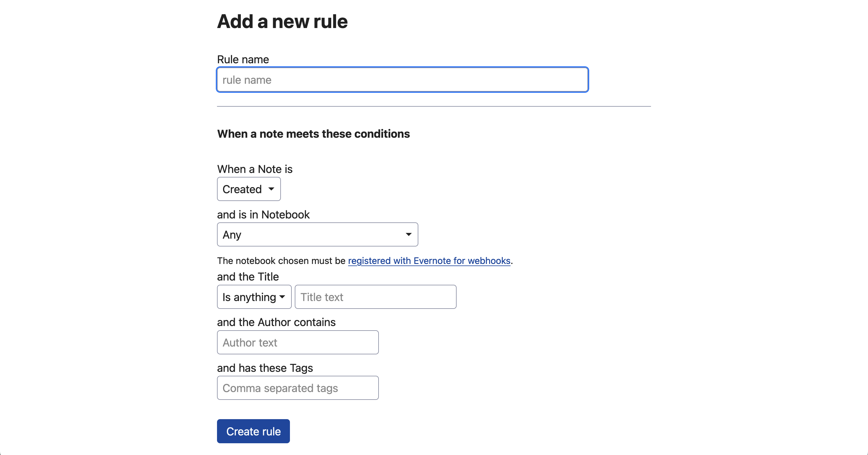Image resolution: width=868 pixels, height=455 pixels.
Task: Open registered with Evernote for webhooks link
Action: point(429,261)
